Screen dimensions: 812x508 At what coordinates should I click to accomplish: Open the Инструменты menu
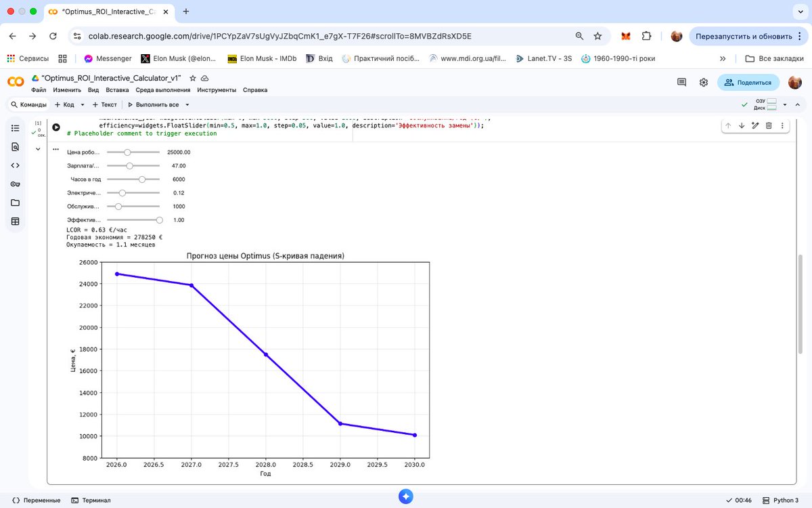click(217, 90)
